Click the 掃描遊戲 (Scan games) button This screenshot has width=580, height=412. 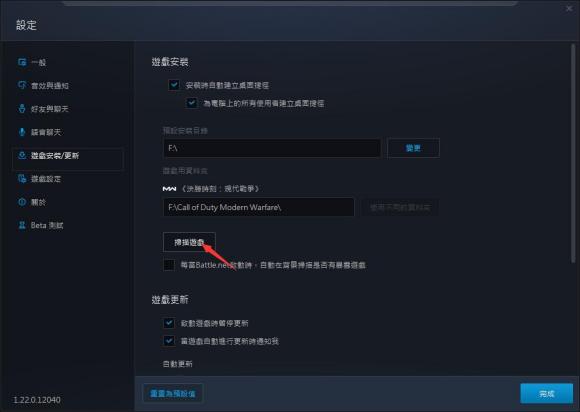[189, 242]
